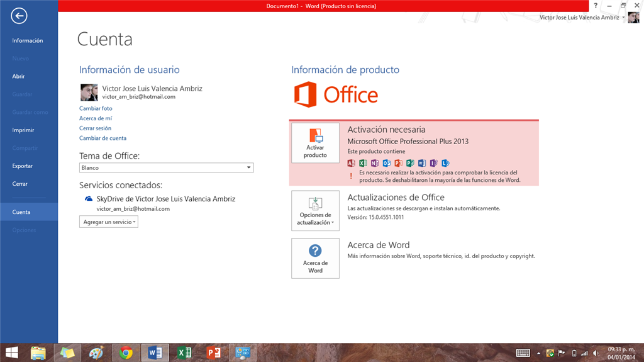The image size is (644, 362).
Task: Open the Windows Start button
Action: 11,353
